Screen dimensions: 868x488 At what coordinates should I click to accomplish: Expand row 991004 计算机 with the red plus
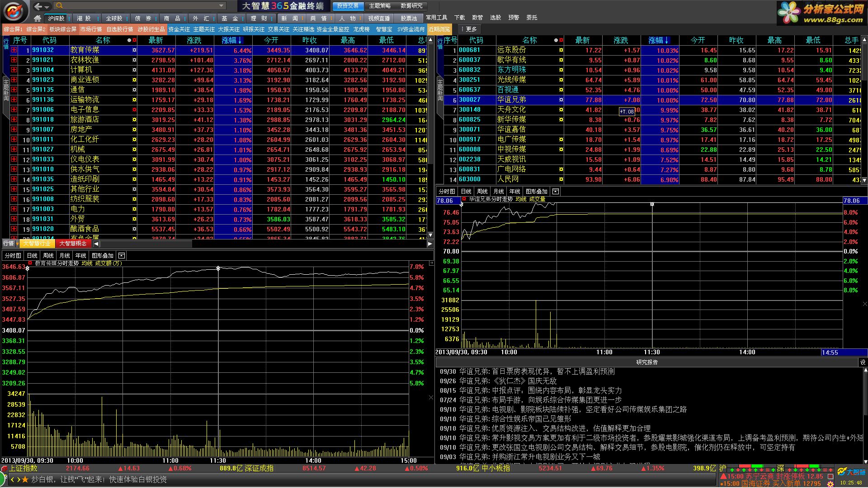click(x=14, y=70)
